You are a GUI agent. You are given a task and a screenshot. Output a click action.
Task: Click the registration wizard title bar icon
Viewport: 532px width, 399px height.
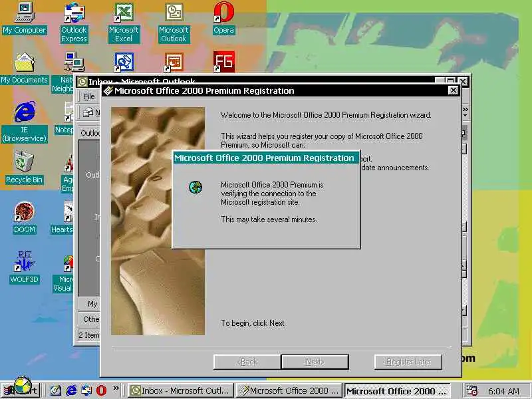point(108,90)
